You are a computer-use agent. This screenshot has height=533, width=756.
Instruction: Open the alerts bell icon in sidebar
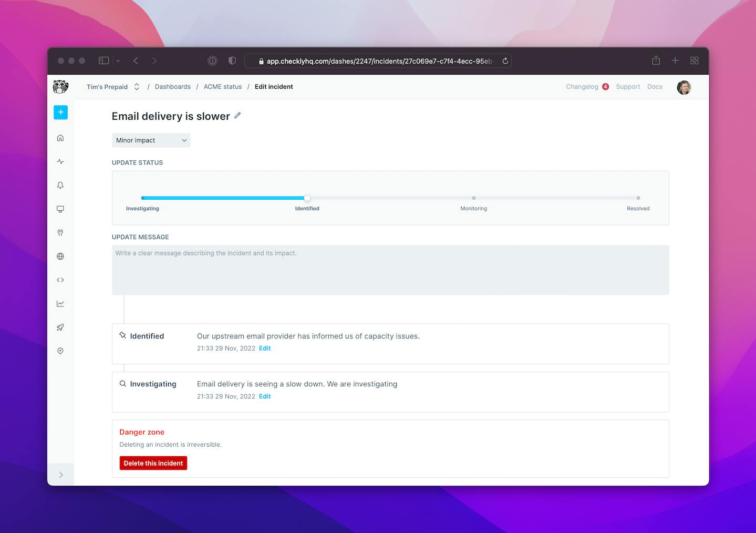point(60,185)
